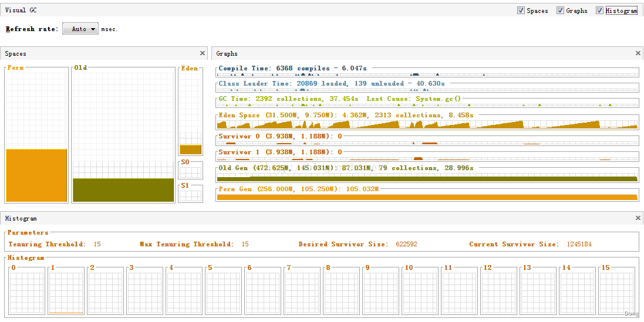644x322 pixels.
Task: Click the Class Loader Time graph label
Action: pyautogui.click(x=332, y=83)
